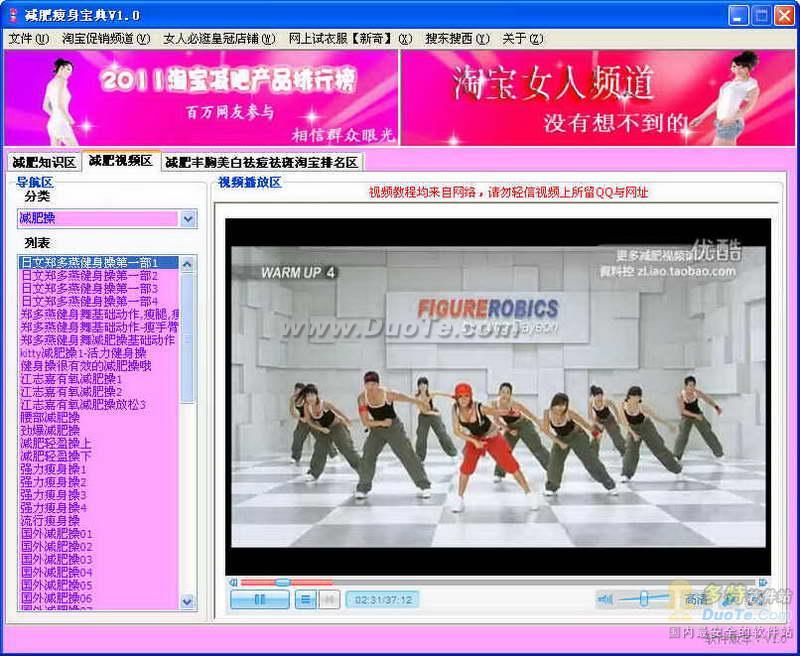The width and height of the screenshot is (800, 656).
Task: Select 国外减肥操05 in the list
Action: [98, 585]
